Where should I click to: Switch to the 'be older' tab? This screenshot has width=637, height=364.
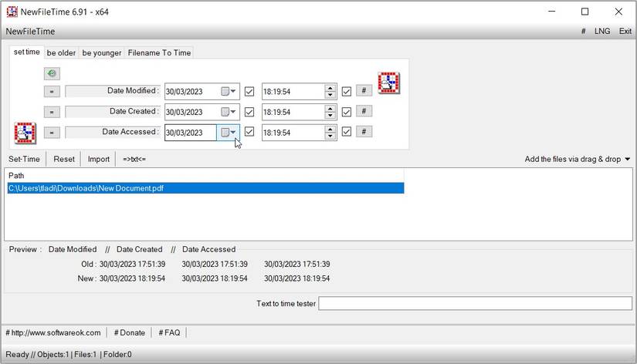(61, 52)
